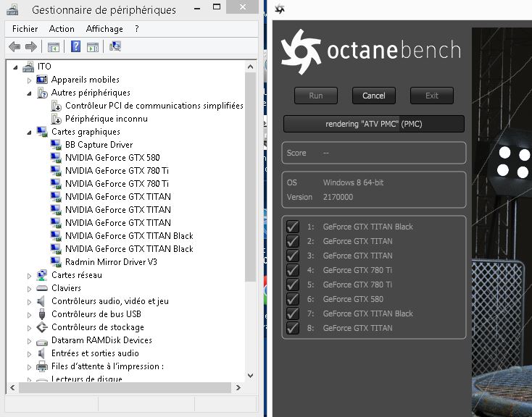Image resolution: width=532 pixels, height=417 pixels.
Task: Uncheck GPU 6 GeForce GTX 580
Action: click(x=293, y=299)
